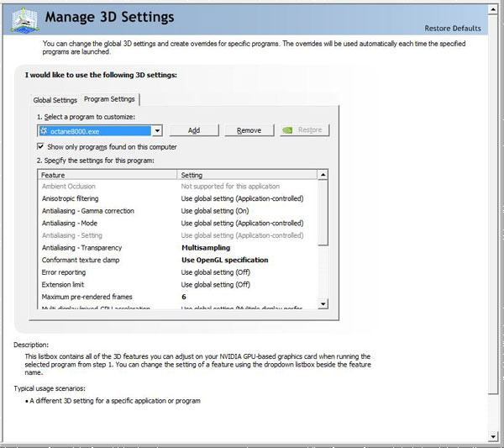Switch to the Global Settings tab

pos(55,100)
